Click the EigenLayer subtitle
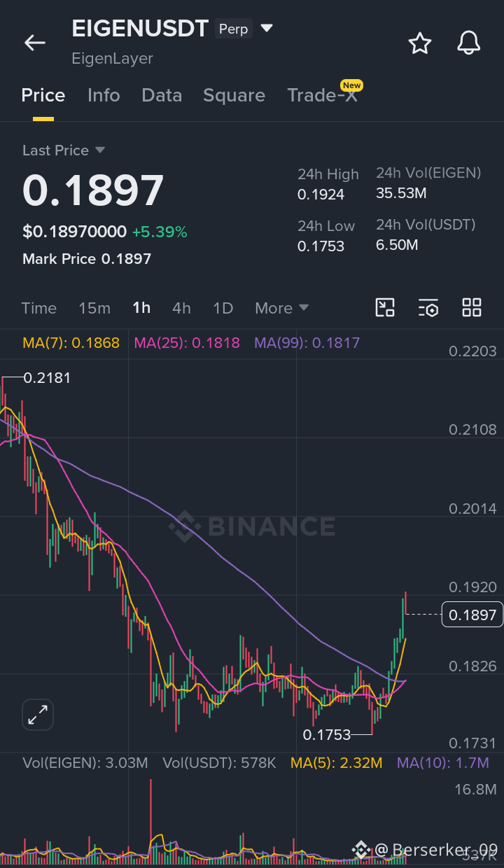 pos(113,59)
